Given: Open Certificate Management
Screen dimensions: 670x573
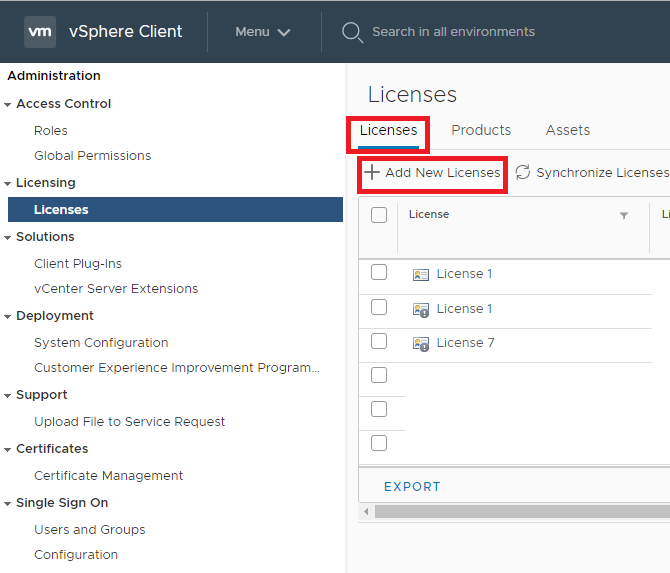Looking at the screenshot, I should 108,476.
